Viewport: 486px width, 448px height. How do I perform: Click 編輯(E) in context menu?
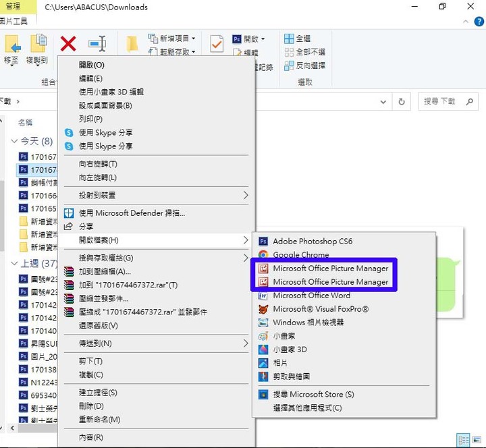[156, 78]
